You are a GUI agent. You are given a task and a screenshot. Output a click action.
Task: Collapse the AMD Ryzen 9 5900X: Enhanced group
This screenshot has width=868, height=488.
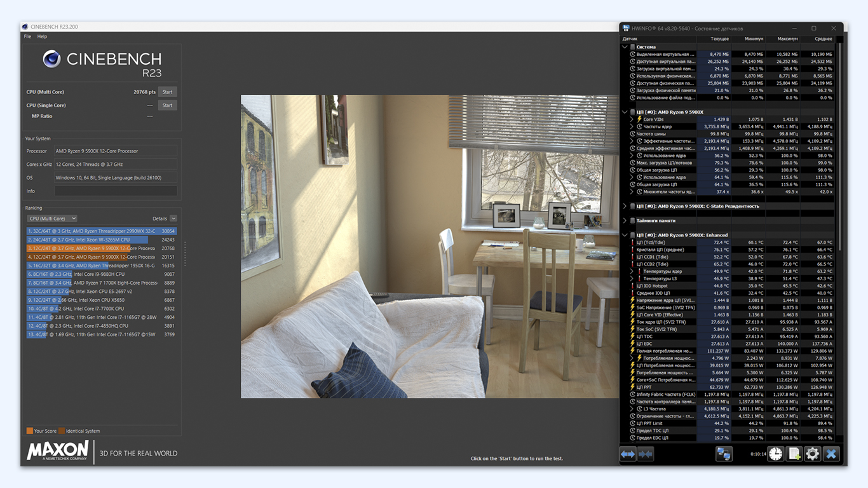point(625,235)
